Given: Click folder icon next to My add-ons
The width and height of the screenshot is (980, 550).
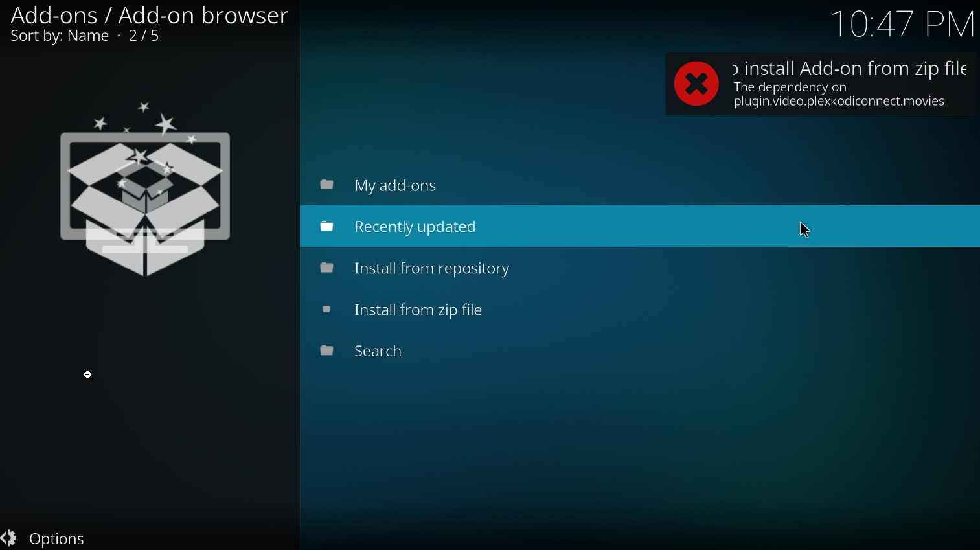Looking at the screenshot, I should (327, 185).
